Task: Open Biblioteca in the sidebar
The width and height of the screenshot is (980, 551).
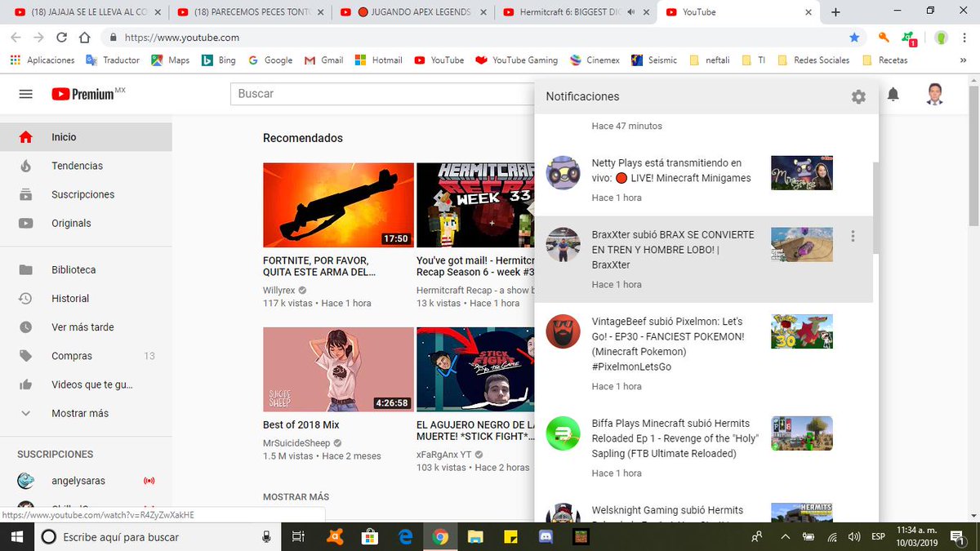Action: [x=86, y=269]
